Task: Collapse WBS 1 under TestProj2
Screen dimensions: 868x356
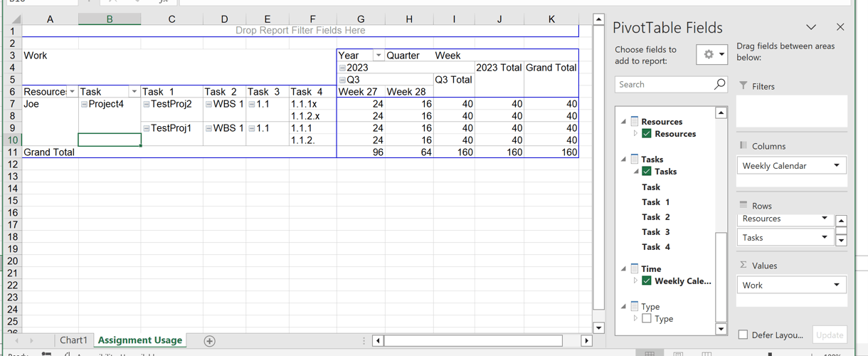Action: 208,104
